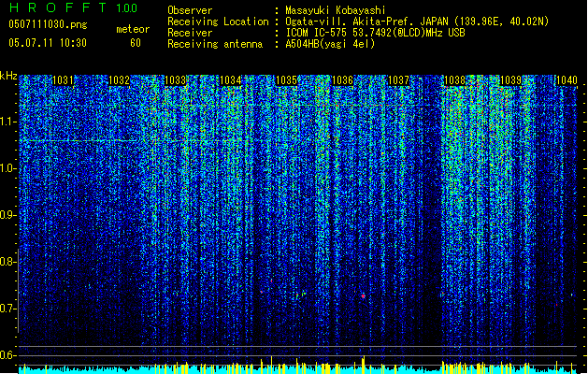Click the 1.1 kHz axis tick label

click(8, 122)
